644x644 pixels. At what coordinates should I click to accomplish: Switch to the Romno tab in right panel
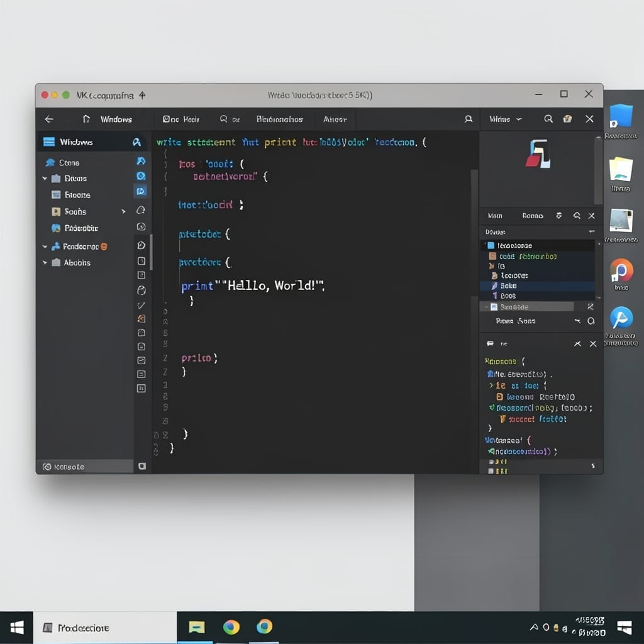[x=533, y=216]
